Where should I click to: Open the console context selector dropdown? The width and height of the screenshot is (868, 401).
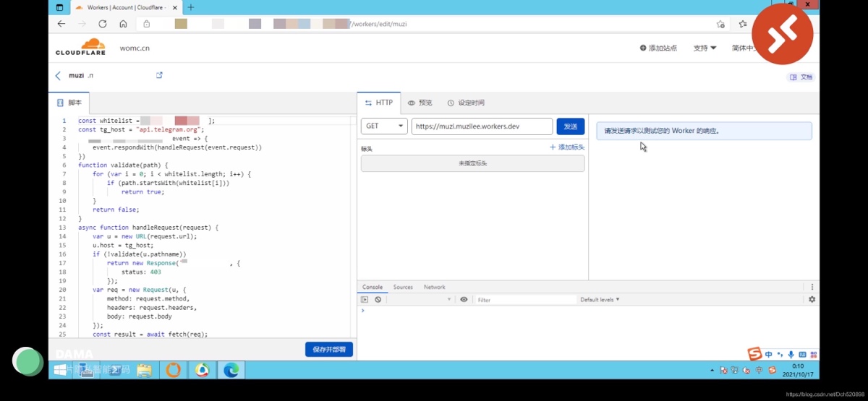coord(420,299)
